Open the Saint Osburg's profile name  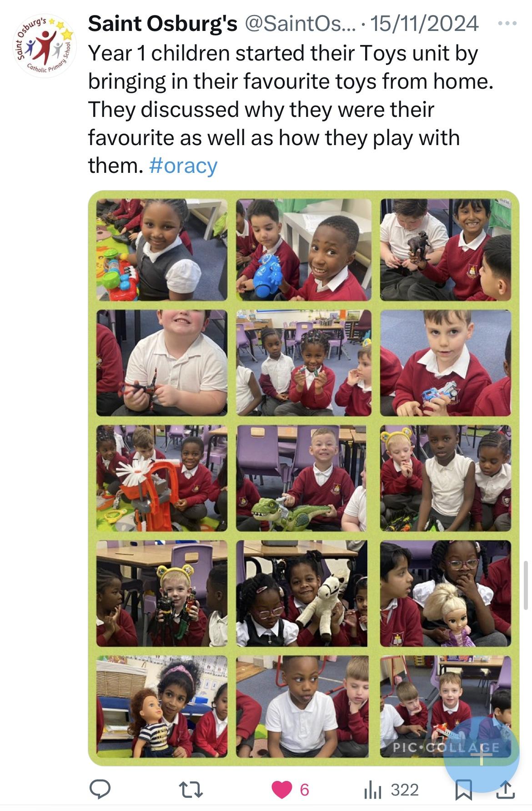162,24
